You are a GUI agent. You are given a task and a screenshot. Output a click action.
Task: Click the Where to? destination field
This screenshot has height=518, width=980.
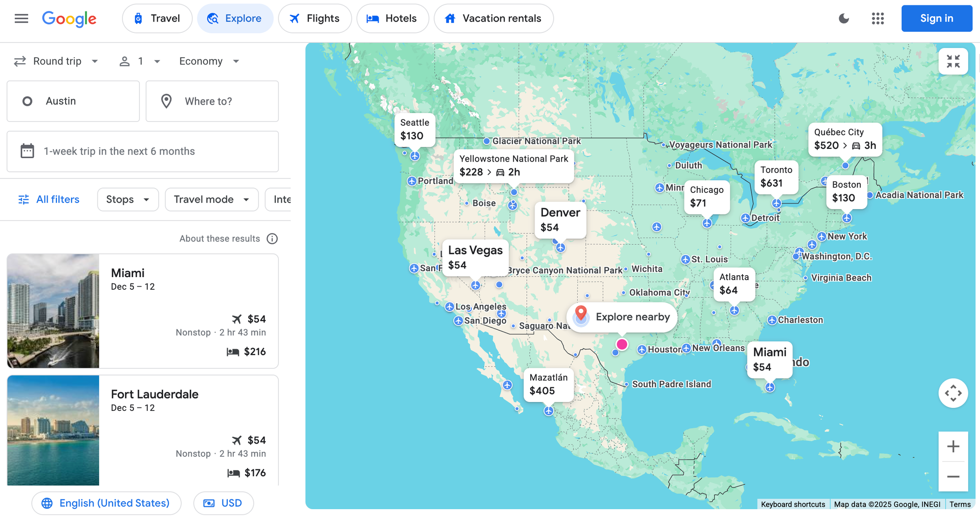click(x=212, y=101)
